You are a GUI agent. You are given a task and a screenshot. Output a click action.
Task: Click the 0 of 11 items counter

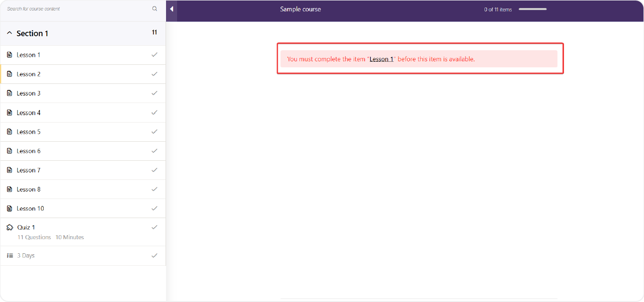pos(498,10)
